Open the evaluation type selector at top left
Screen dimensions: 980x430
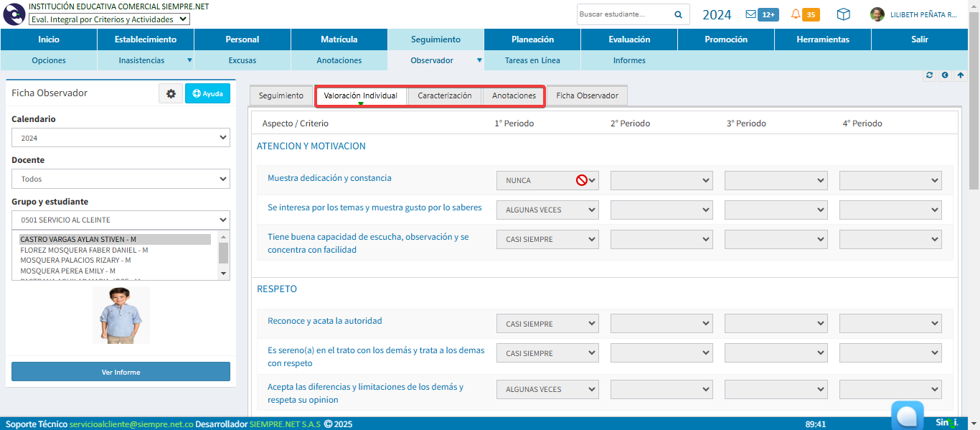pyautogui.click(x=109, y=19)
